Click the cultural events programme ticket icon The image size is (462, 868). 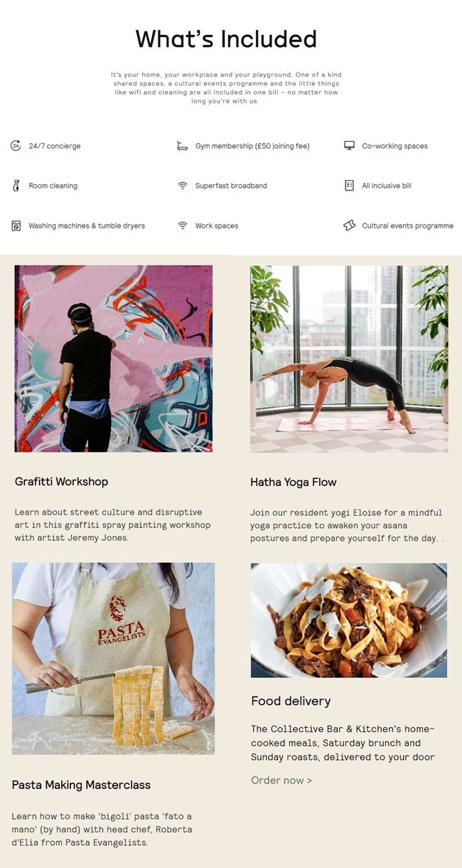[x=349, y=226]
